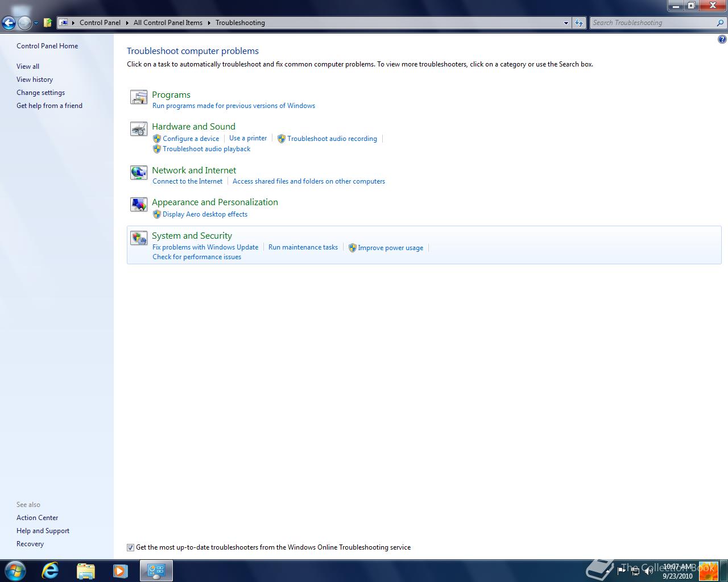Expand the arrow after Control Panel breadcrumb
Screen dimensions: 728x582
pyautogui.click(x=127, y=23)
